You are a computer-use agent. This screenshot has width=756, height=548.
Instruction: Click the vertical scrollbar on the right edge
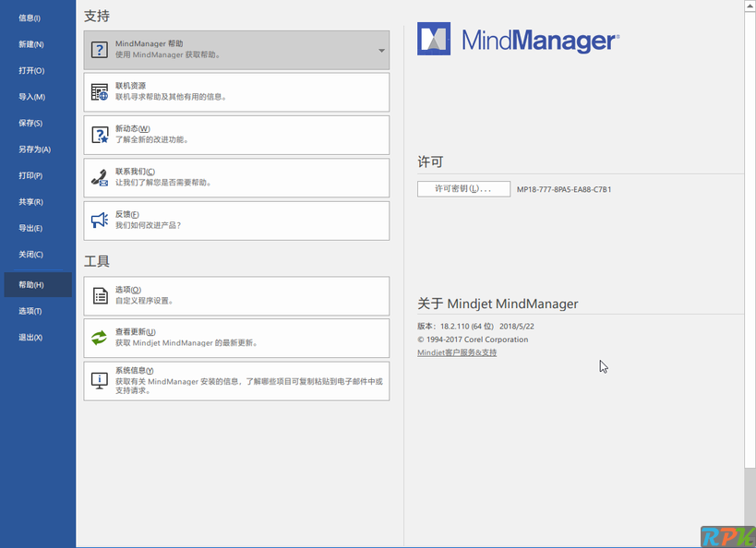coord(750,240)
